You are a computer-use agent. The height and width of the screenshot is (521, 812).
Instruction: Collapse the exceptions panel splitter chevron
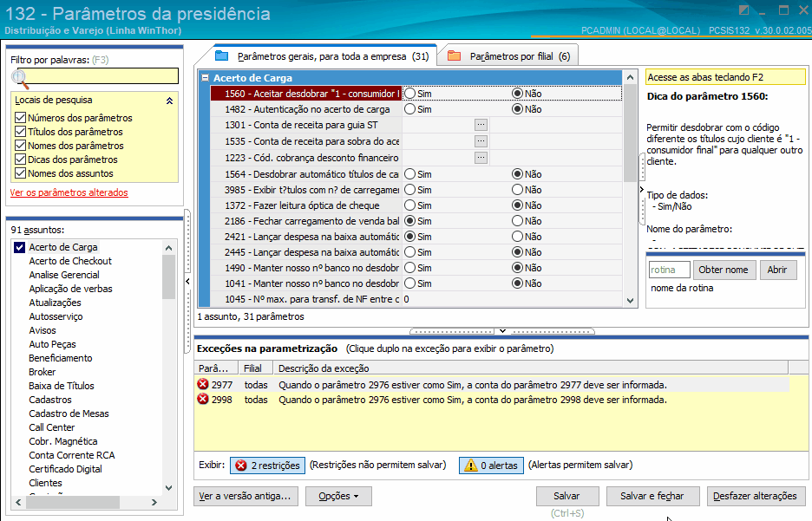[x=502, y=331]
